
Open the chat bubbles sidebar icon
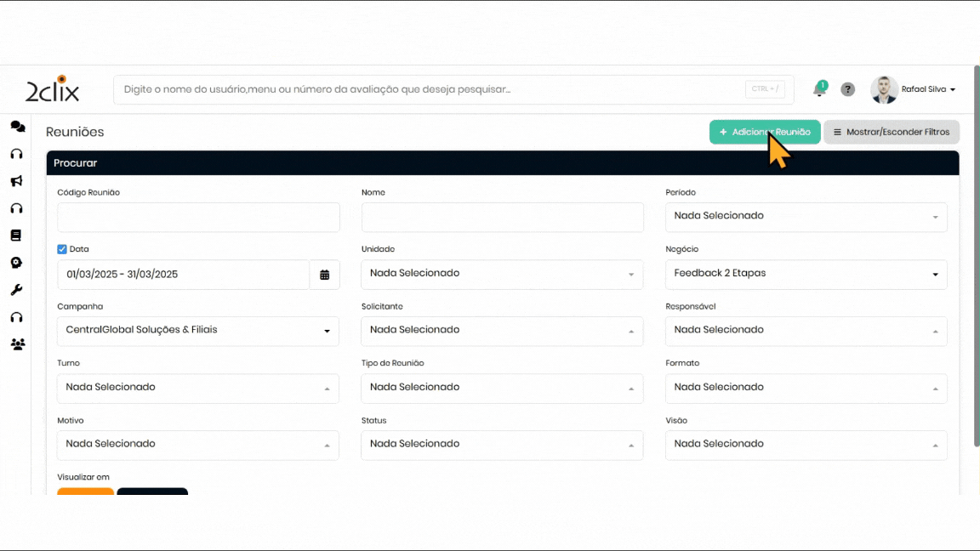[x=17, y=127]
